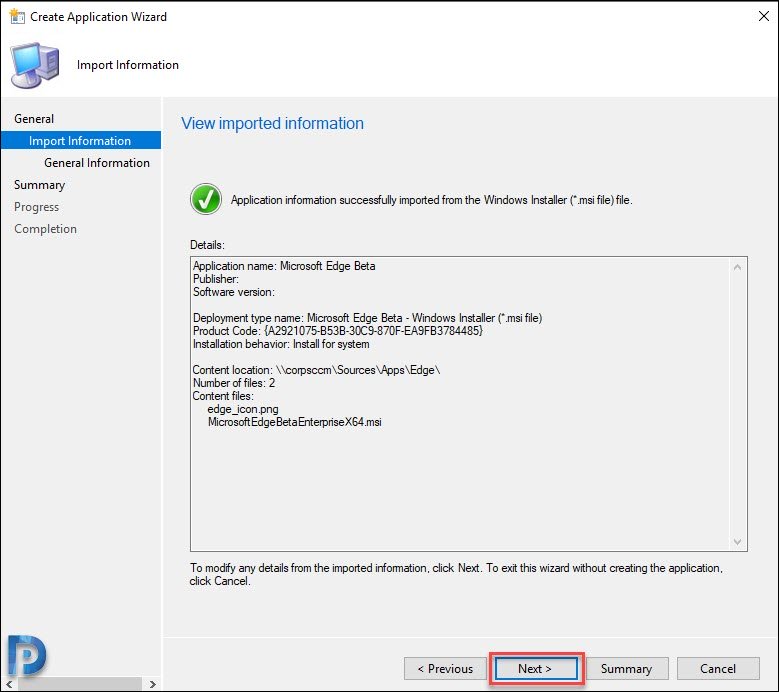
Task: Select Summary step in left sidebar
Action: tap(39, 185)
